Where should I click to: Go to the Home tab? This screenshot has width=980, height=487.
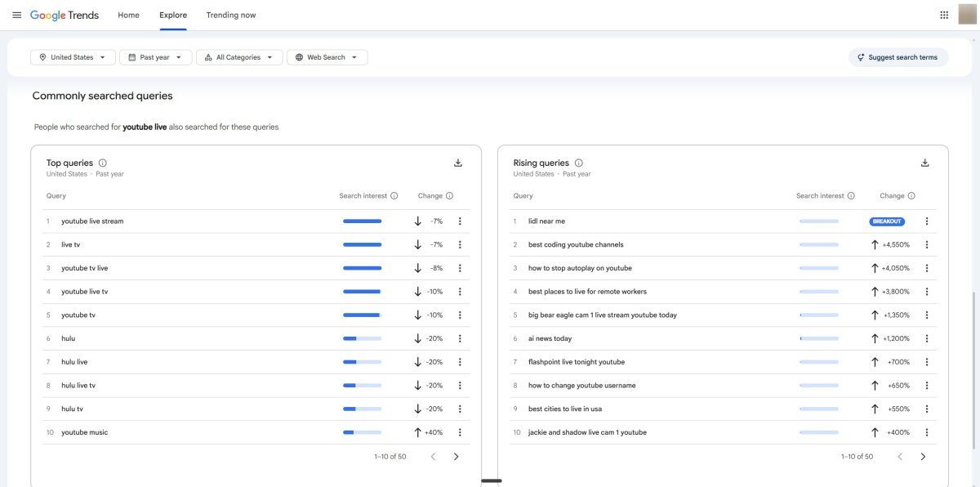[x=128, y=15]
